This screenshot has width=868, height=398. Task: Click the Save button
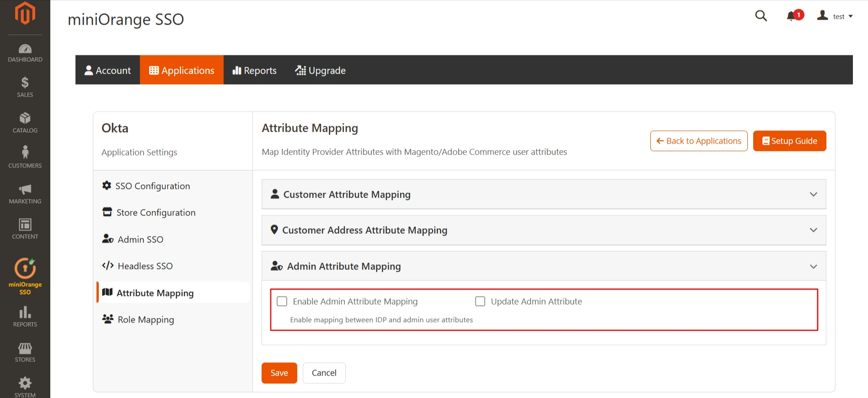279,373
